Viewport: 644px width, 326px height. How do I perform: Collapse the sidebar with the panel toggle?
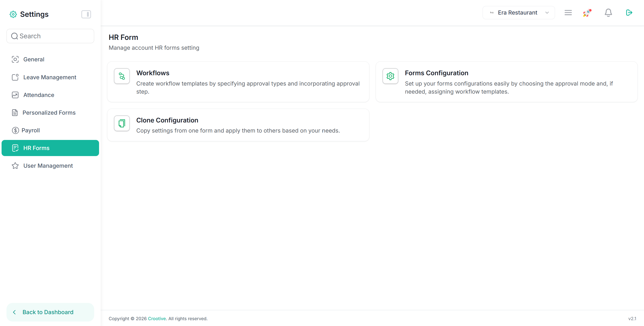pos(86,14)
